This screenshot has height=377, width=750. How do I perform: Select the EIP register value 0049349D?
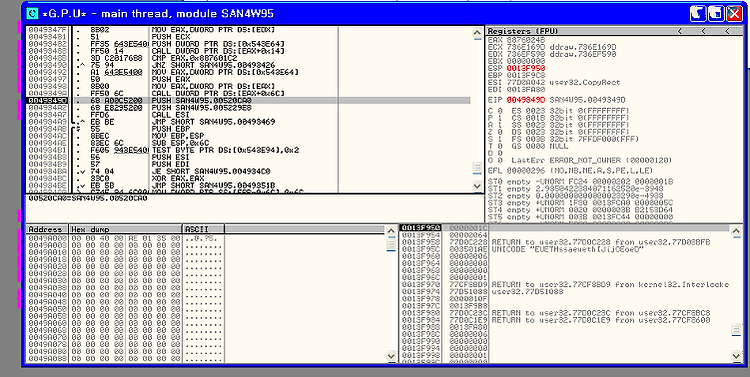pyautogui.click(x=526, y=100)
